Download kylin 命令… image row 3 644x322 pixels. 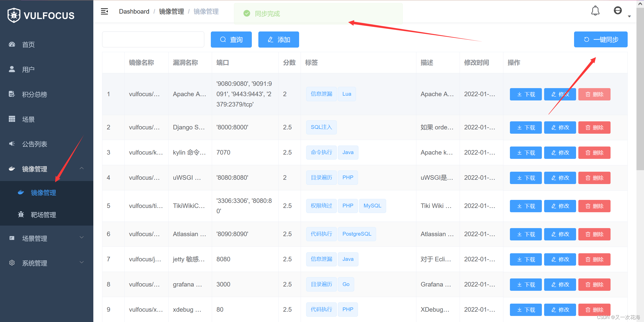point(526,153)
